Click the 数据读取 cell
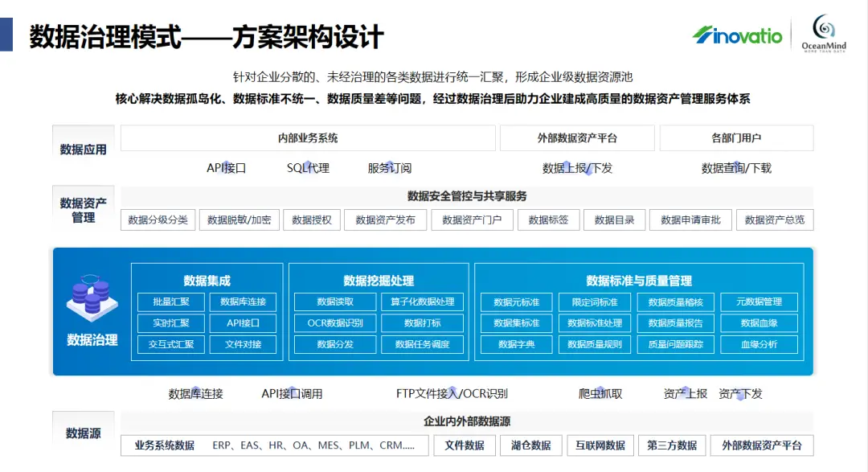The width and height of the screenshot is (868, 472). click(335, 302)
